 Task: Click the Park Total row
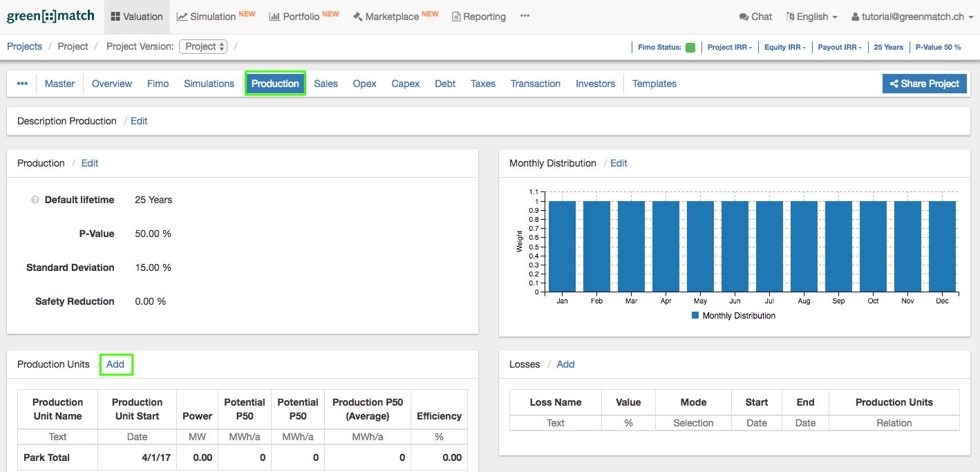tap(46, 457)
